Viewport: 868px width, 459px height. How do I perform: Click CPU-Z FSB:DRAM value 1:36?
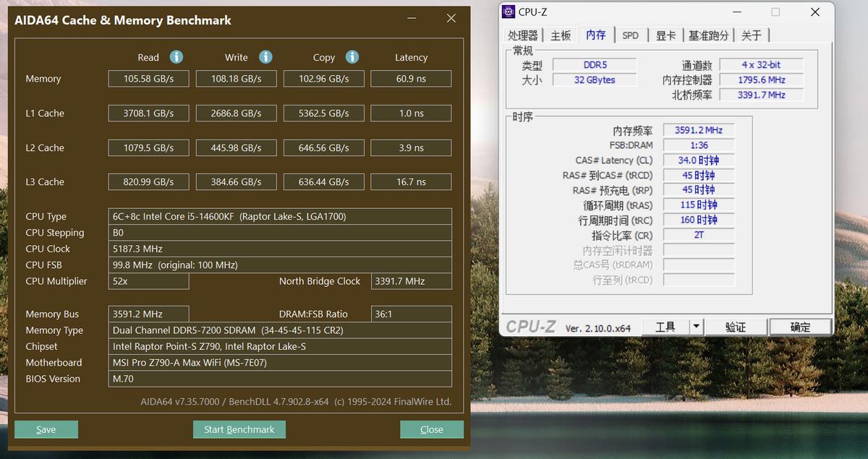(699, 145)
